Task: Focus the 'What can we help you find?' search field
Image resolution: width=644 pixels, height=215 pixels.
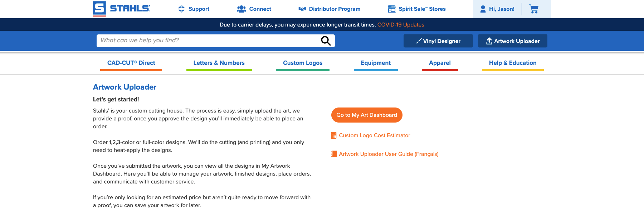Action: 208,40
